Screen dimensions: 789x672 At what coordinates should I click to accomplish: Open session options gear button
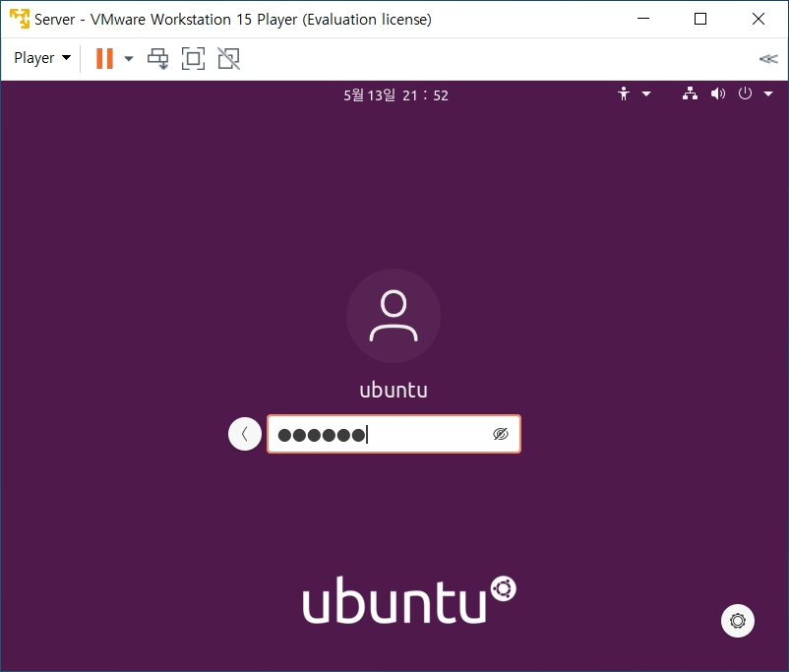(x=737, y=621)
